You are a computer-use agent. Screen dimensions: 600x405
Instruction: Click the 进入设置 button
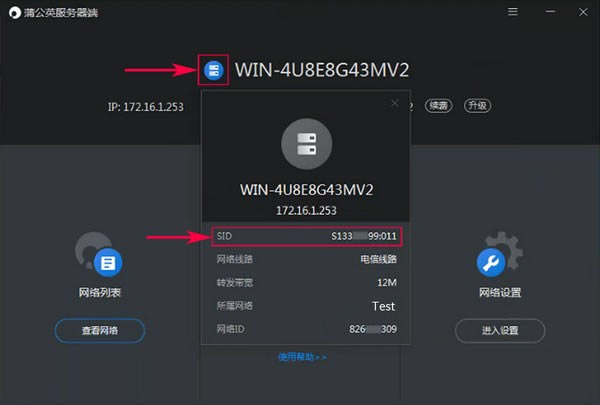(x=500, y=330)
